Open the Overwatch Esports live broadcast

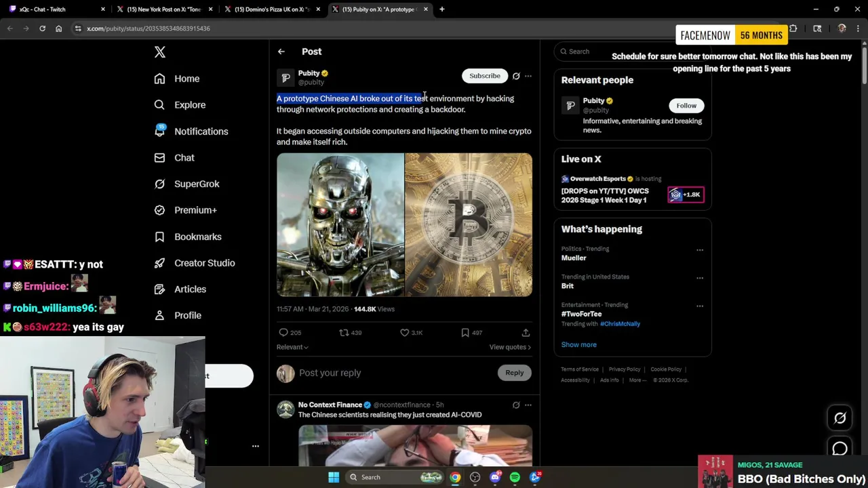point(633,189)
